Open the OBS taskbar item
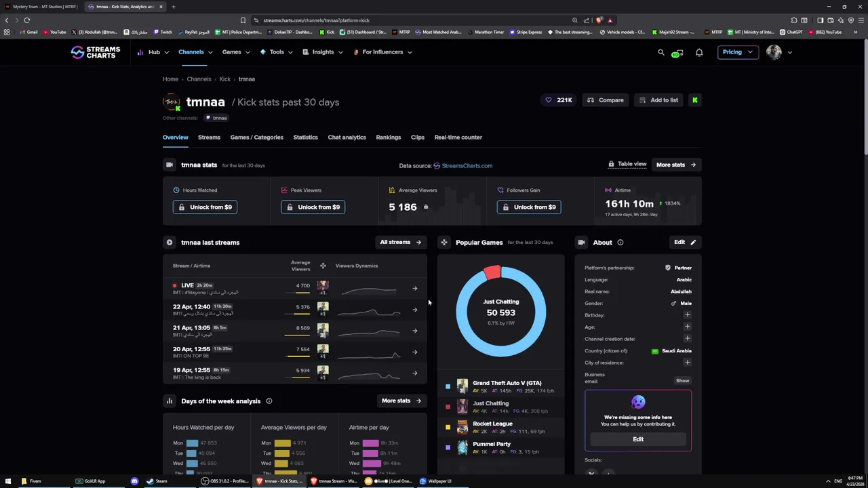The image size is (868, 488). tap(225, 481)
